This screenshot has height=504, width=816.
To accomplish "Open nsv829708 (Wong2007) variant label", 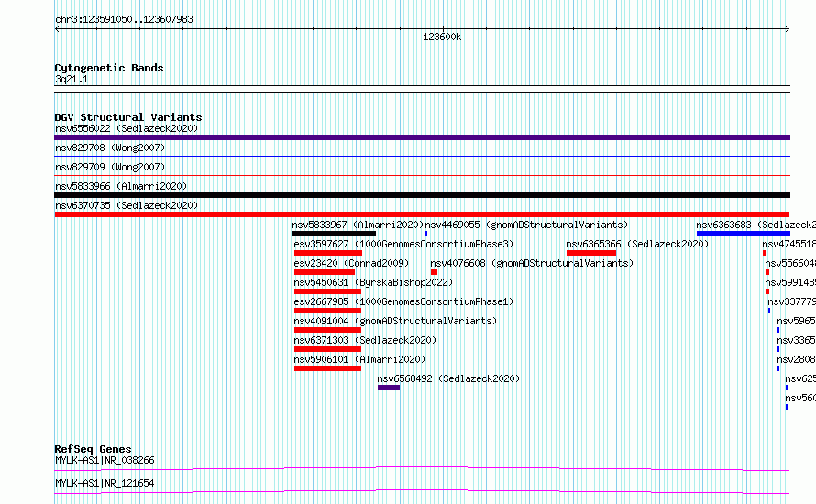I will [x=110, y=148].
